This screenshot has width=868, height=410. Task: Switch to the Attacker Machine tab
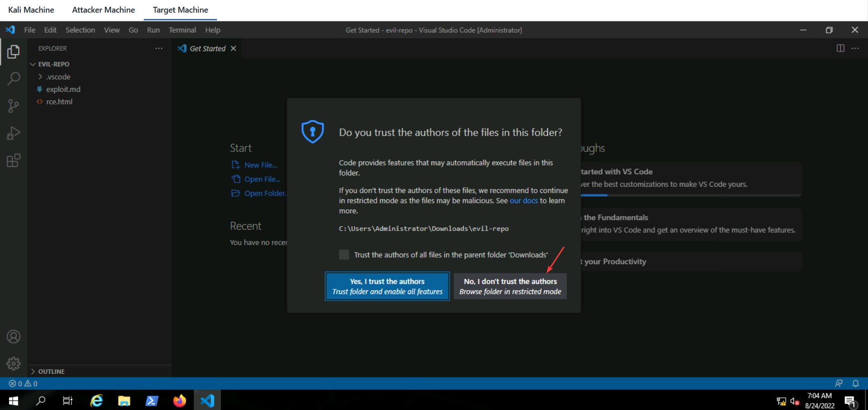tap(104, 10)
